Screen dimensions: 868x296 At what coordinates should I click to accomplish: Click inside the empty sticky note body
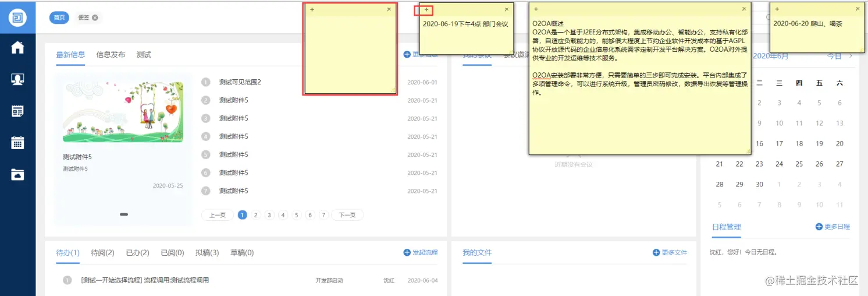coord(350,54)
